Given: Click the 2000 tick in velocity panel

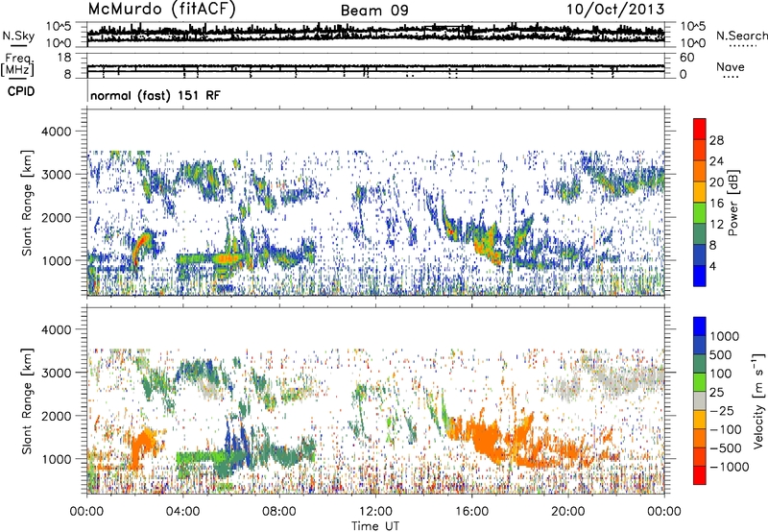Looking at the screenshot, I should coord(59,416).
